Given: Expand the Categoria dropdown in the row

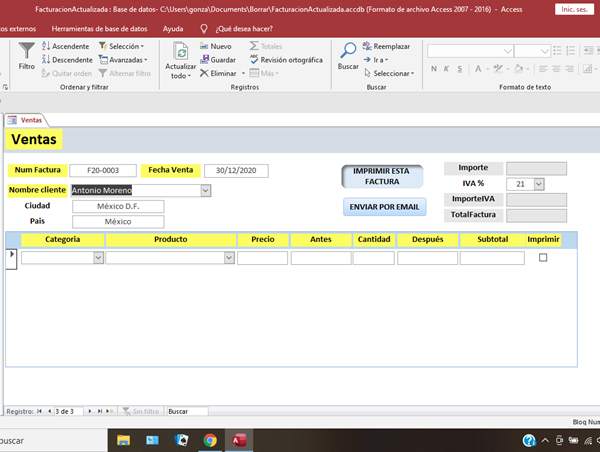Looking at the screenshot, I should [98, 258].
